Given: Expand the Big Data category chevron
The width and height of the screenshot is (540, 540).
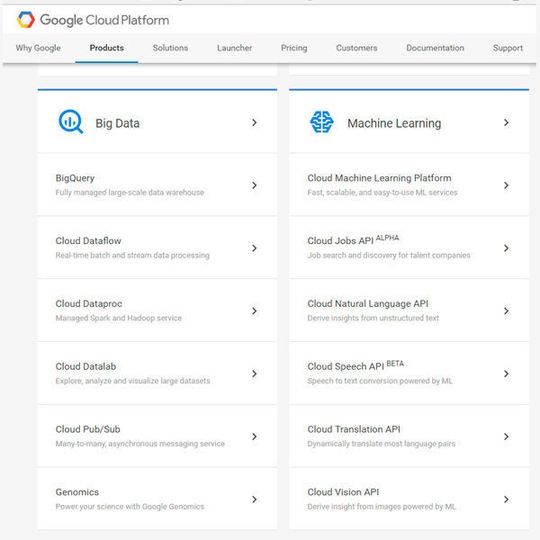Looking at the screenshot, I should click(254, 123).
